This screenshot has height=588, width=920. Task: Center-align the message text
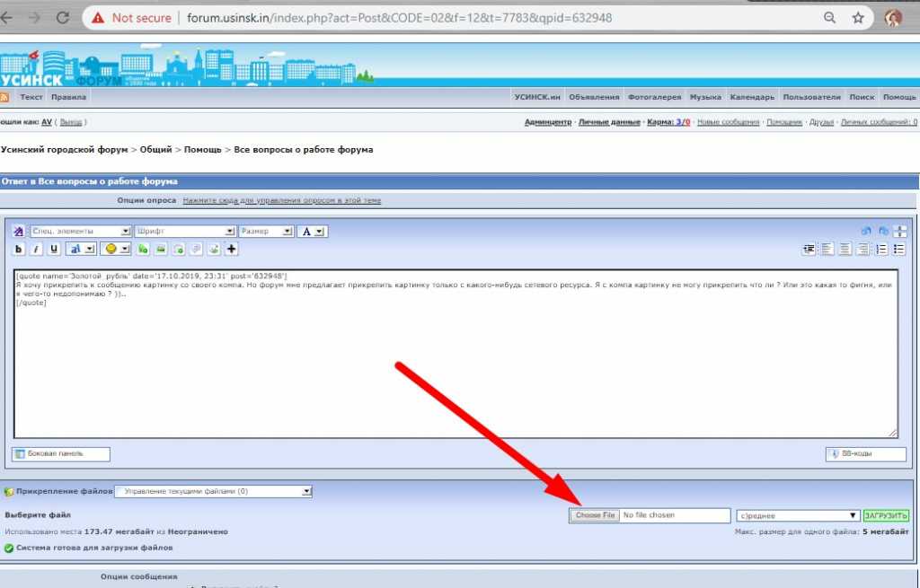[845, 249]
